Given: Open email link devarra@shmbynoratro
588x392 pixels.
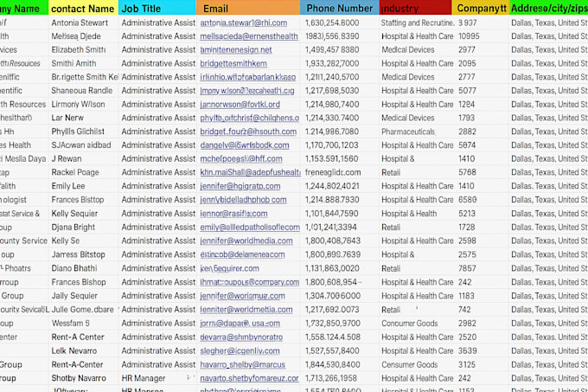Looking at the screenshot, I should 241,337.
